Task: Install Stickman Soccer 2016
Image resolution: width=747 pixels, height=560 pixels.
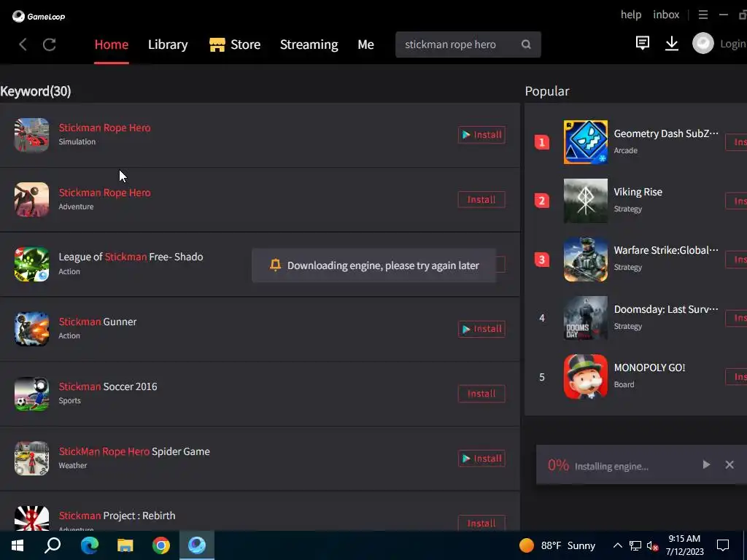Action: coord(481,394)
